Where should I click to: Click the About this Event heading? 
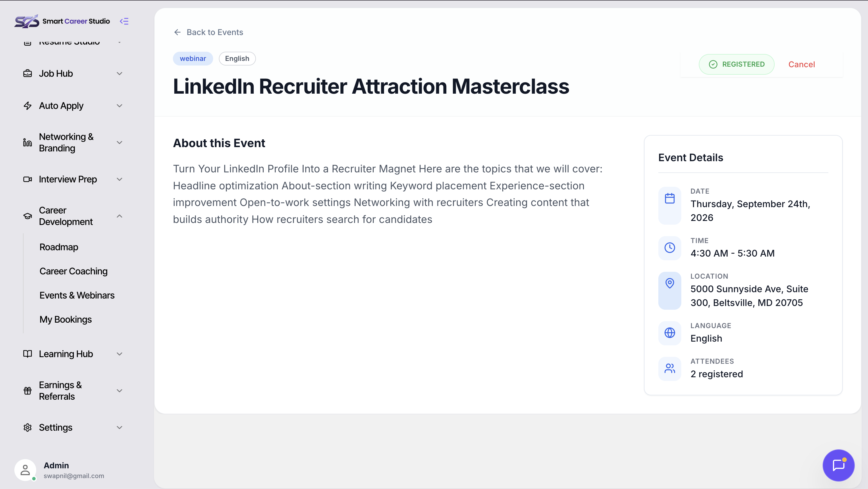tap(219, 143)
